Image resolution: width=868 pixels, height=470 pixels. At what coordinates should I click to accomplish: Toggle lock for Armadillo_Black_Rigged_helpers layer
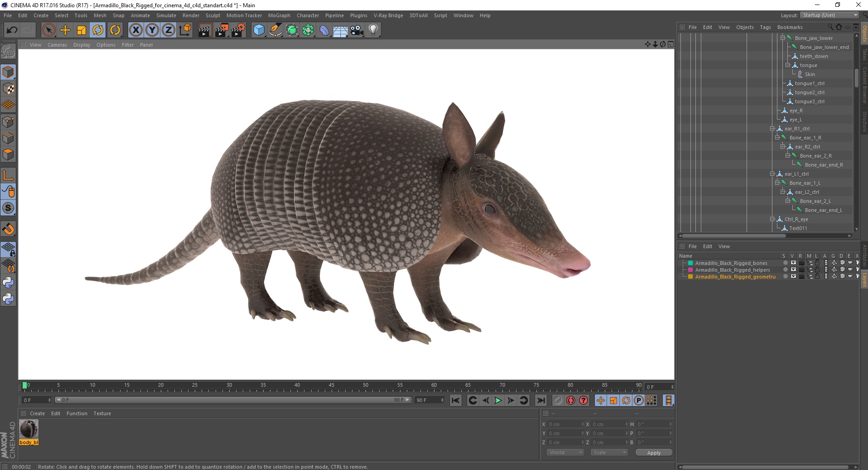coord(817,269)
